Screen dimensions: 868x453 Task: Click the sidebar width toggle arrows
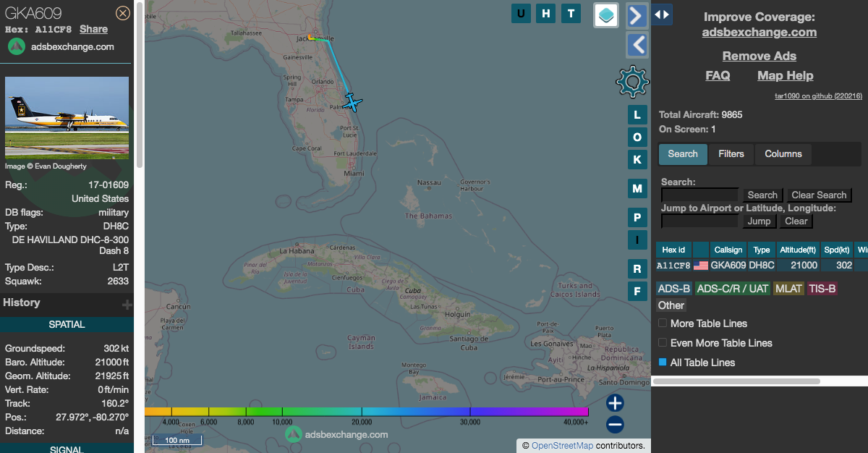pyautogui.click(x=662, y=14)
